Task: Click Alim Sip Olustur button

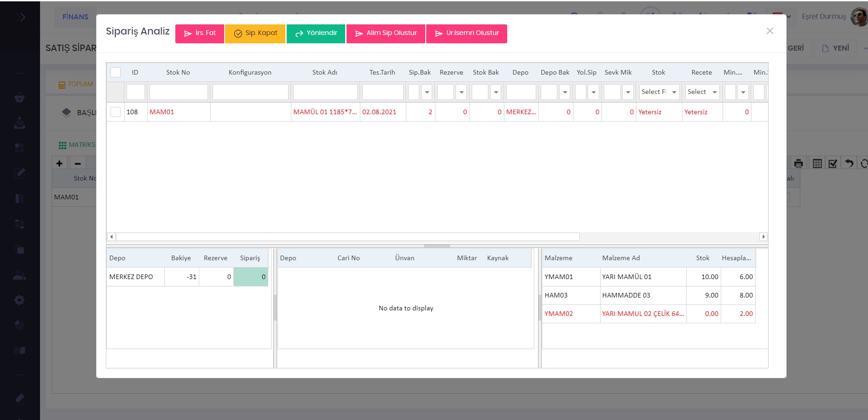Action: click(386, 34)
